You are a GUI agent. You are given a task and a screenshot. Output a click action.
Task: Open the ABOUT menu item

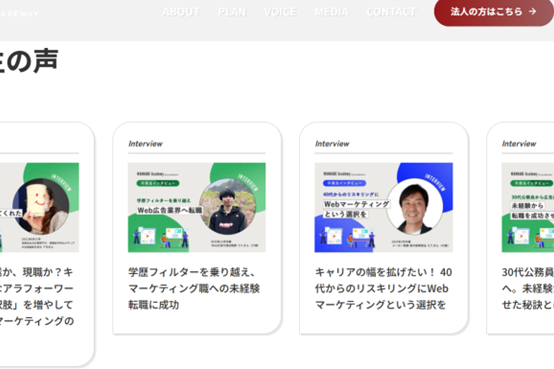pos(181,12)
